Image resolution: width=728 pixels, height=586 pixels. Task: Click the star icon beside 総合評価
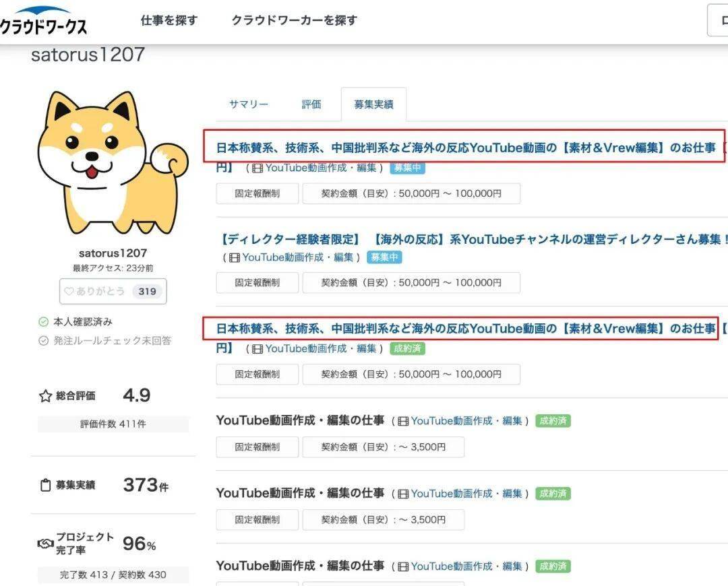pos(45,396)
